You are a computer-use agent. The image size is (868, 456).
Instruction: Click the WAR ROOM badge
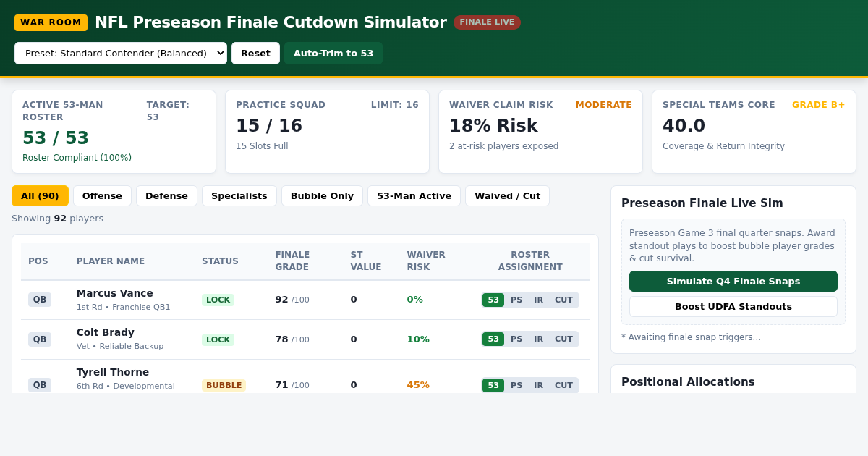[x=51, y=22]
